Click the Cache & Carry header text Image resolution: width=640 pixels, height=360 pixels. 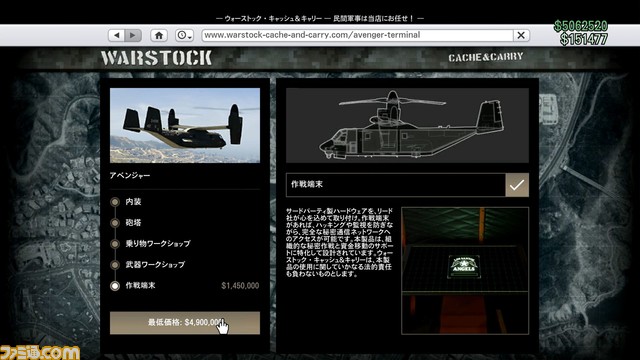click(486, 57)
